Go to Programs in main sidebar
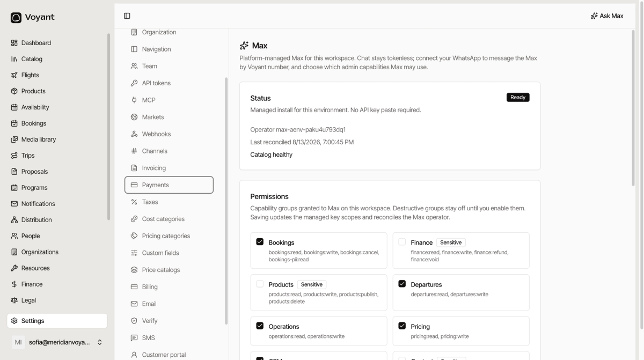The height and width of the screenshot is (360, 644). (x=57, y=188)
